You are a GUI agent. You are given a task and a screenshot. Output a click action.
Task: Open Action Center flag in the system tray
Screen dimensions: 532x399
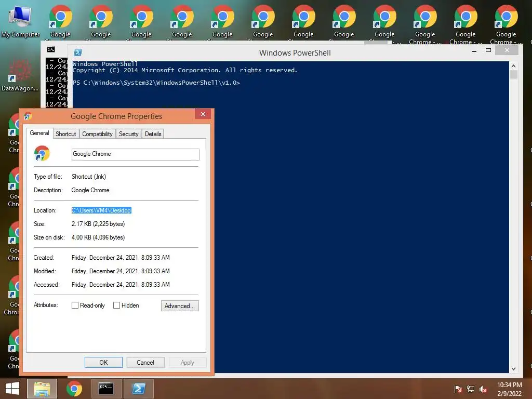pyautogui.click(x=458, y=389)
